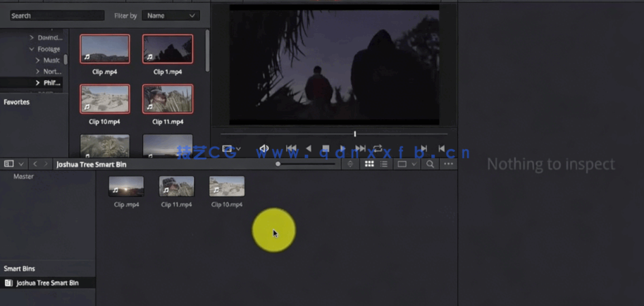Viewport: 644px width, 306px height.
Task: Select Clip 11.mp4 thumbnail in media storage
Action: [168, 99]
